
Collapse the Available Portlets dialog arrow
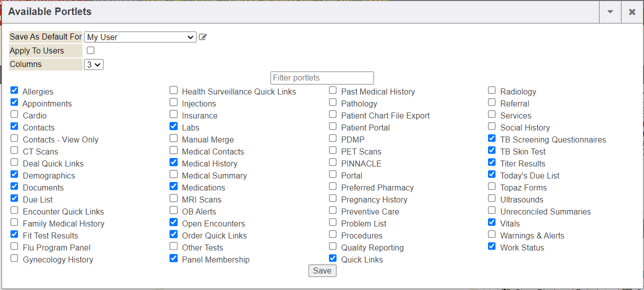coord(610,12)
